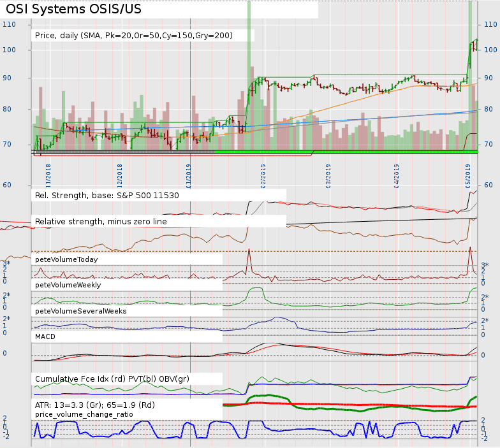Select the 80 value on left price axis

(x=6, y=110)
